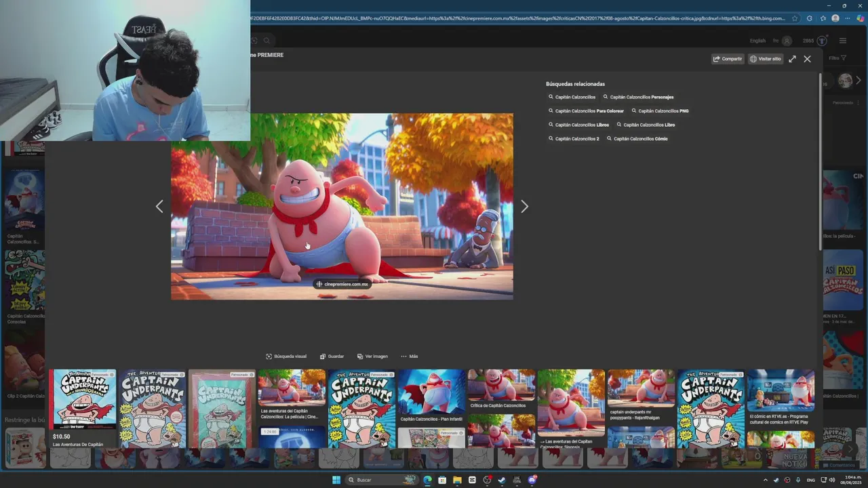Expand image viewer to full screen
This screenshot has width=868, height=488.
(x=792, y=59)
